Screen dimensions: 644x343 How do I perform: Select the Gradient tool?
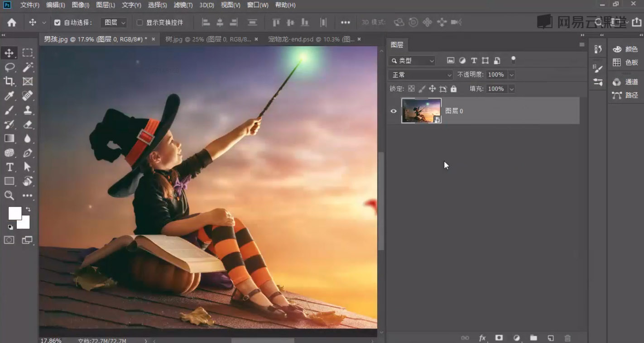pyautogui.click(x=9, y=138)
